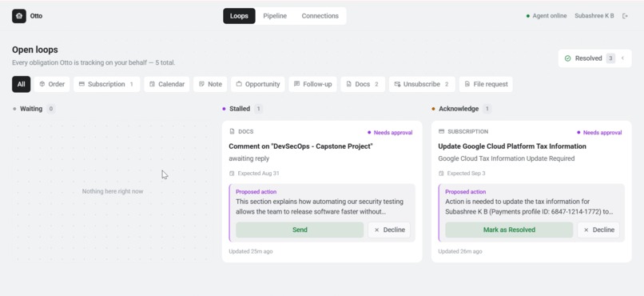Click the Unsubscribe mail icon
This screenshot has height=296, width=644.
click(397, 84)
